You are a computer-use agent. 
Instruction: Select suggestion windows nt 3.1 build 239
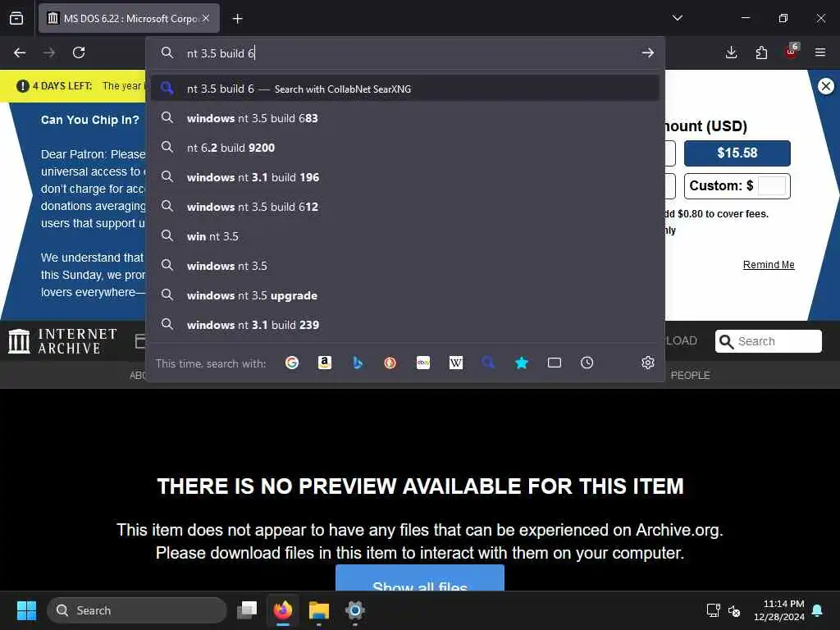[405, 325]
